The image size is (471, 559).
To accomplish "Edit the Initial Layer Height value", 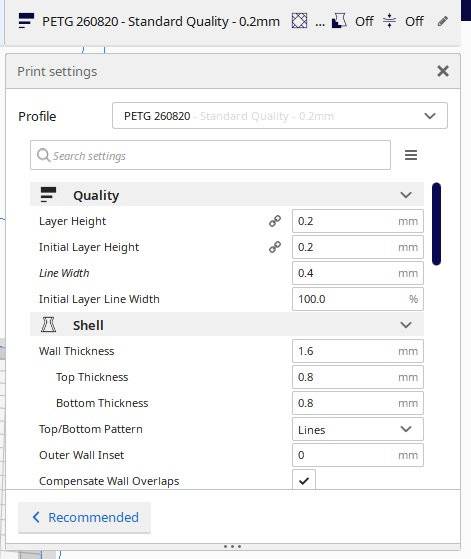I will pyautogui.click(x=358, y=247).
